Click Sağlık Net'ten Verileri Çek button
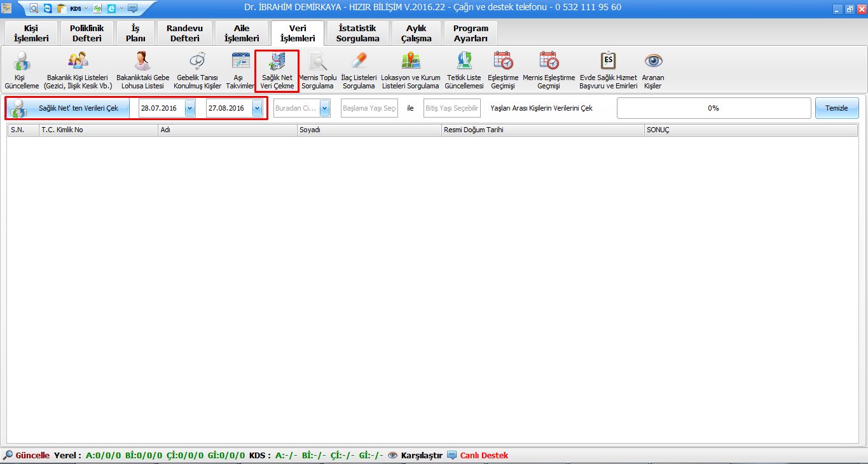 [x=67, y=108]
